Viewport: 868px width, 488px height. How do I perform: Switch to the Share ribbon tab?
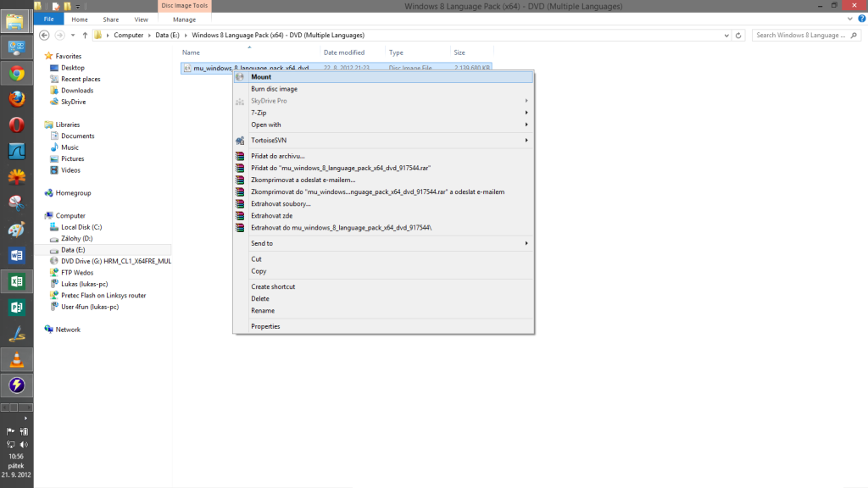click(x=111, y=19)
